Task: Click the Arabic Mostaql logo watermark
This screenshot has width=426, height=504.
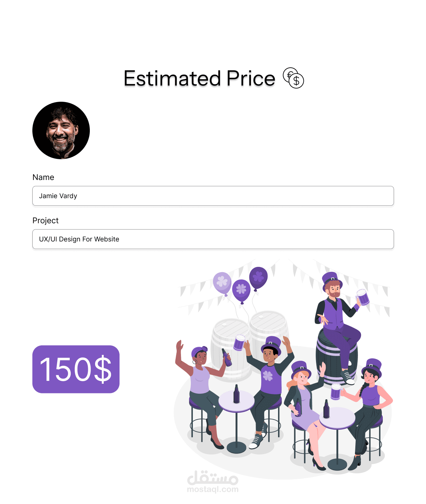Action: tap(213, 478)
